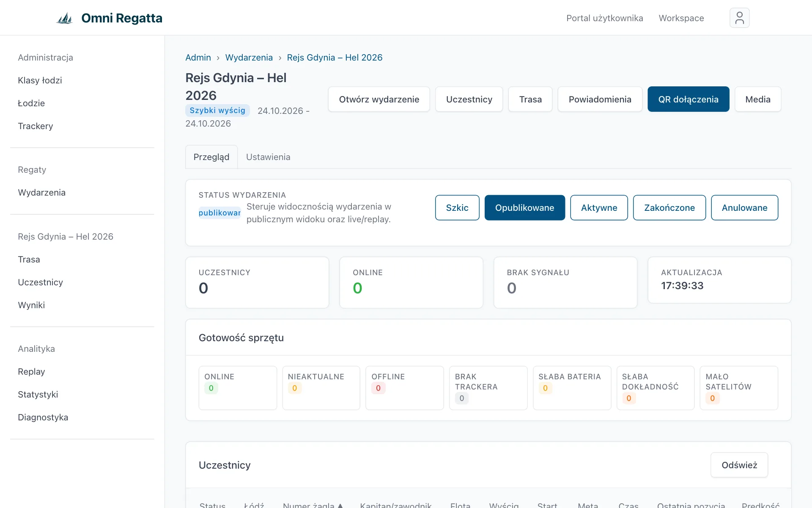Open Powiadomienia button

click(600, 99)
